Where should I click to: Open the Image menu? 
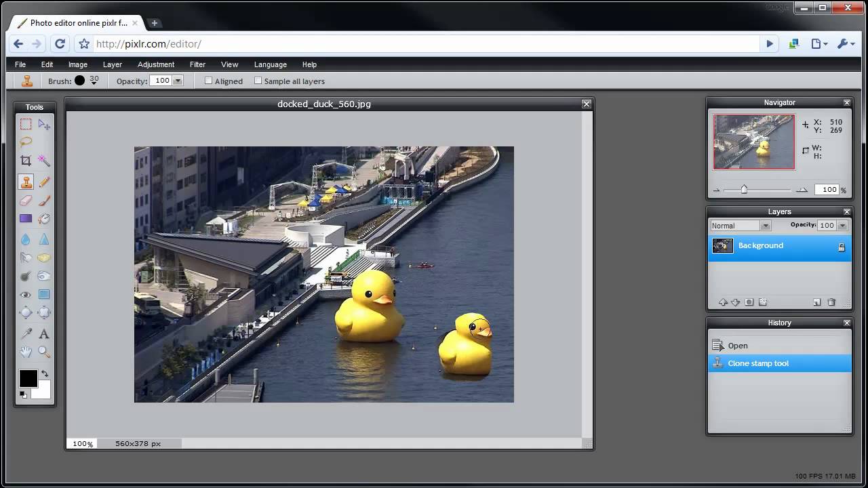[x=78, y=64]
